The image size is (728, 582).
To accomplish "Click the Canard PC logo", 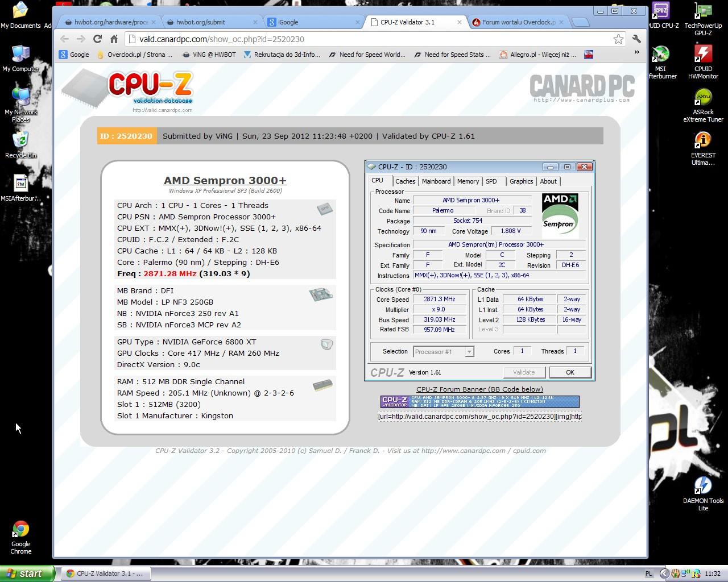I will 582,88.
